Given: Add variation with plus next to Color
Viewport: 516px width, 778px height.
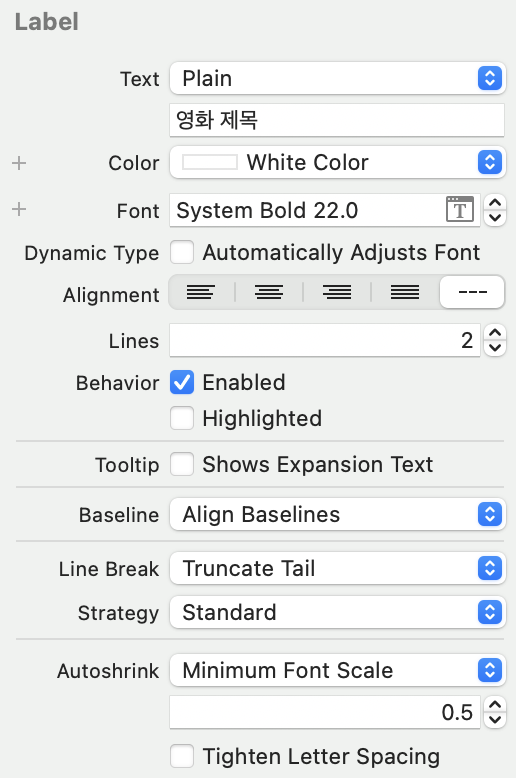Looking at the screenshot, I should (x=19, y=163).
